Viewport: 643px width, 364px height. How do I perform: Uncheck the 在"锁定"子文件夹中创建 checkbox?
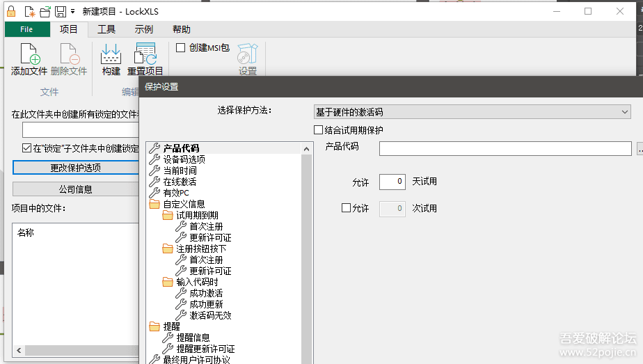[x=26, y=148]
